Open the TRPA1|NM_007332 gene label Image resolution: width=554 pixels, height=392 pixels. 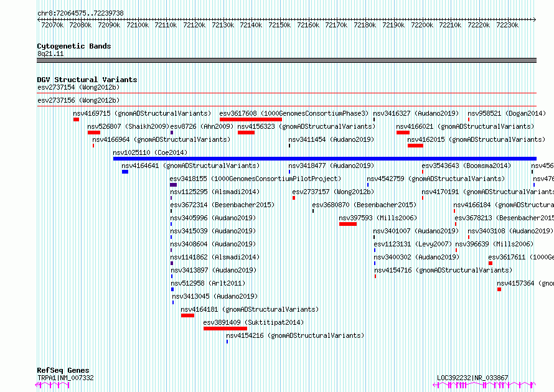pos(66,378)
